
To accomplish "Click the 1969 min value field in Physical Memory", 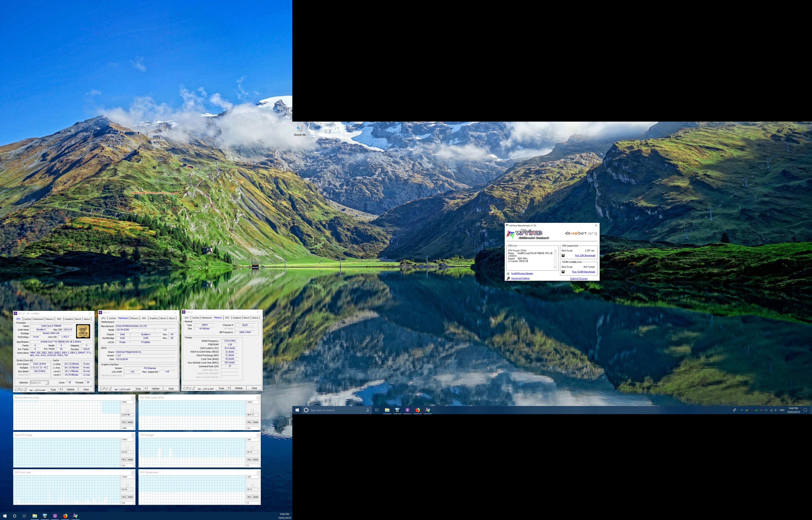I will click(x=127, y=428).
